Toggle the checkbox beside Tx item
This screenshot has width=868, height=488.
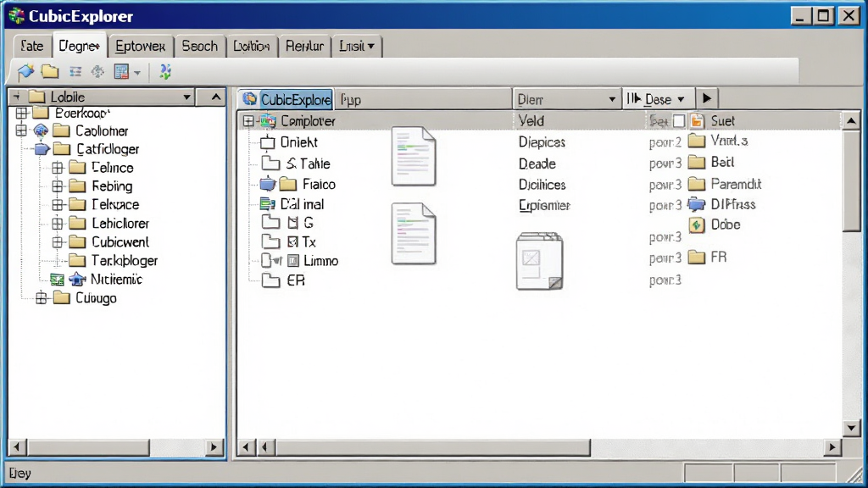pyautogui.click(x=292, y=241)
